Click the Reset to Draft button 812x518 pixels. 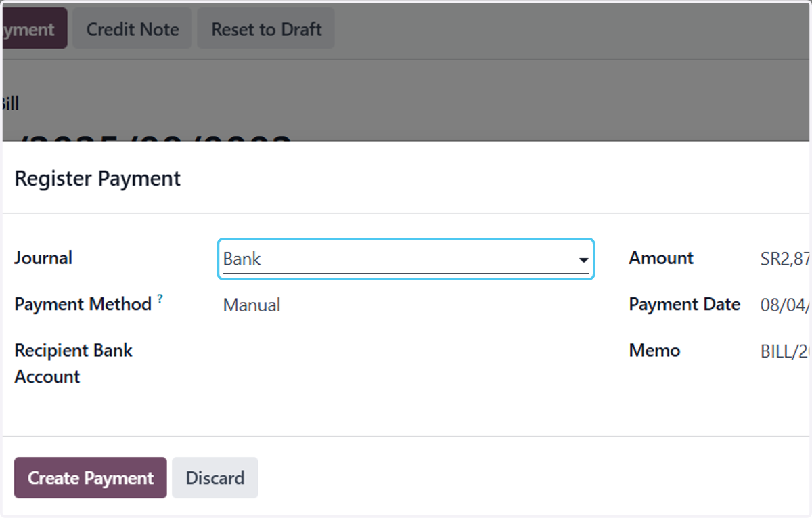[266, 30]
